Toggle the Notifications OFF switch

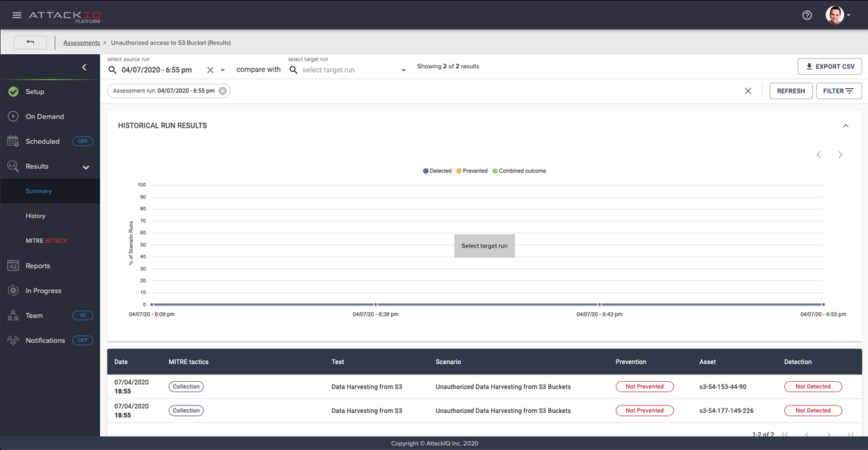tap(82, 340)
